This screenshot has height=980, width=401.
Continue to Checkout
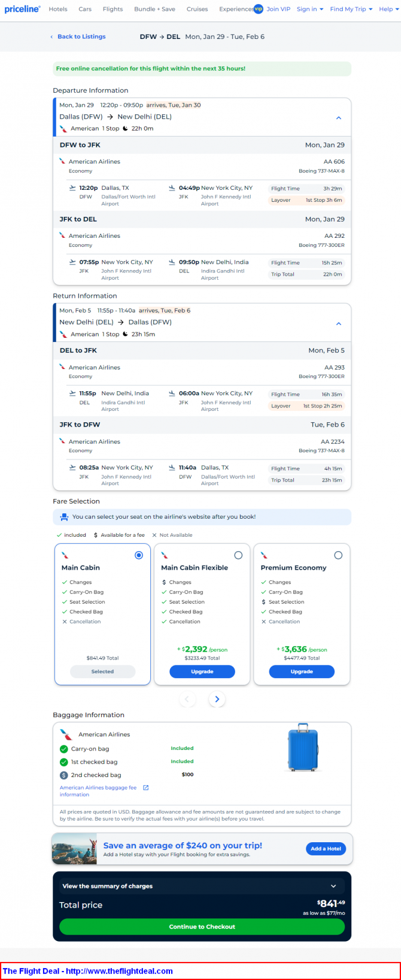point(202,927)
